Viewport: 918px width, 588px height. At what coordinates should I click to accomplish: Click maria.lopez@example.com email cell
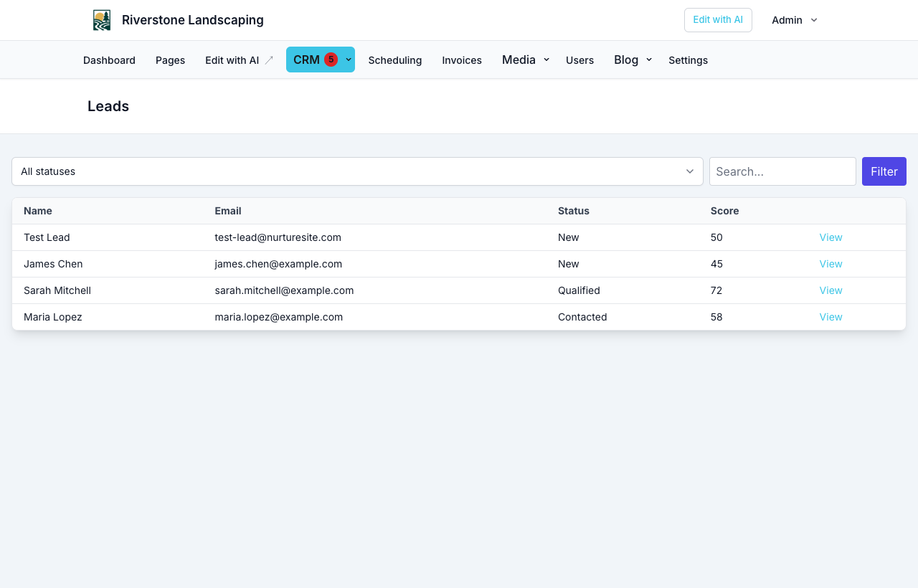coord(279,317)
